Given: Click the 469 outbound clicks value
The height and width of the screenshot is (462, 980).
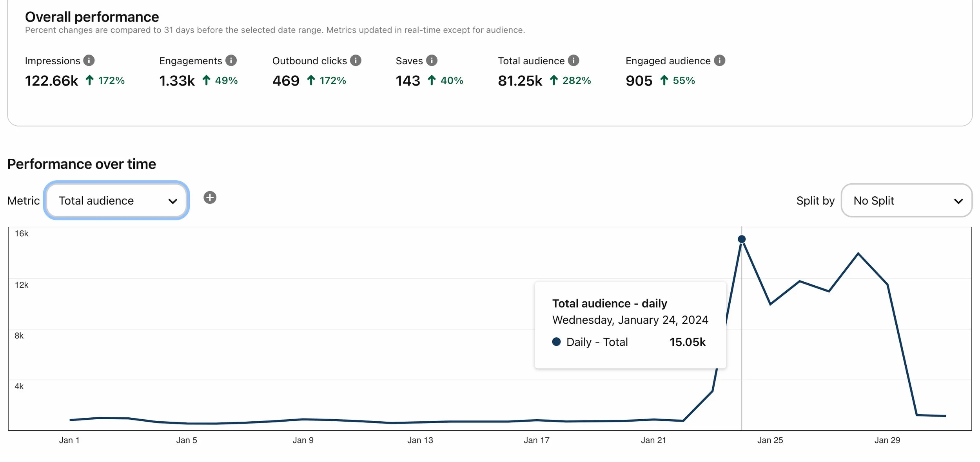Looking at the screenshot, I should pos(286,81).
